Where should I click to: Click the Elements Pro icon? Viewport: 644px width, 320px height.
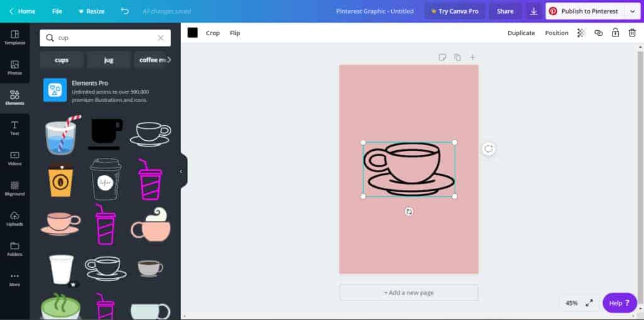click(55, 90)
